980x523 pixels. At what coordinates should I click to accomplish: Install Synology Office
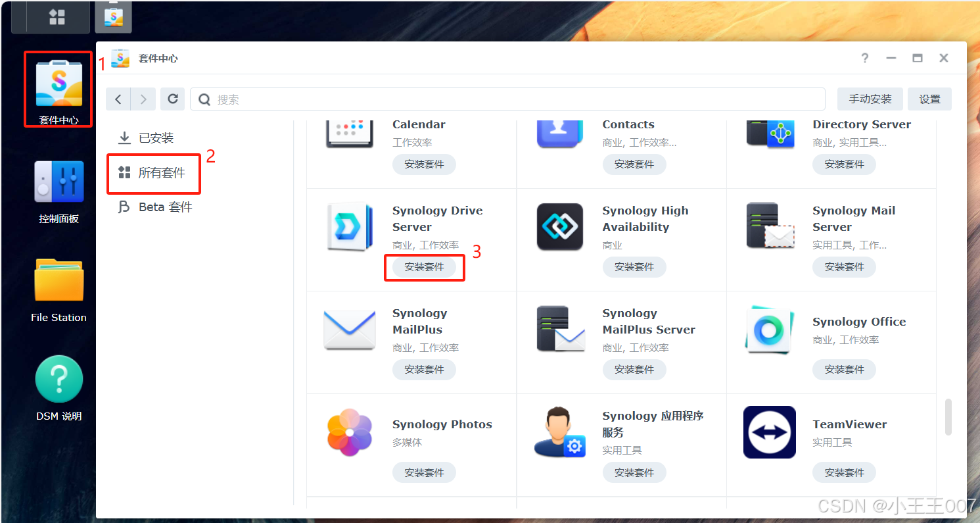pyautogui.click(x=844, y=370)
